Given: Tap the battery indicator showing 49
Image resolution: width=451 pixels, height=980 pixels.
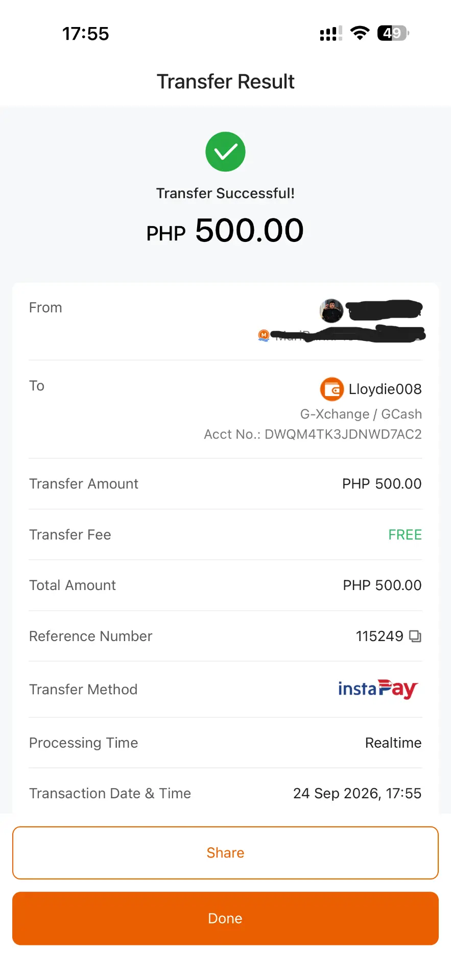Looking at the screenshot, I should coord(393,33).
